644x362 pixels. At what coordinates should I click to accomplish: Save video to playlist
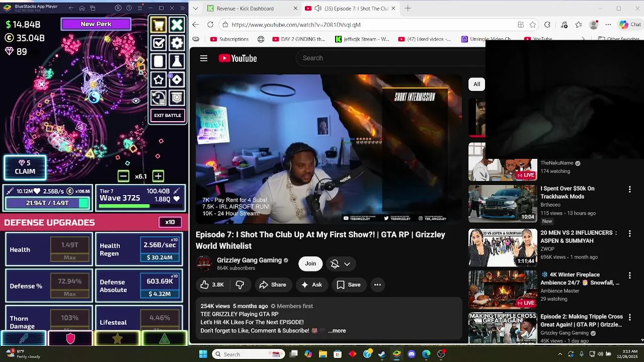point(349,285)
